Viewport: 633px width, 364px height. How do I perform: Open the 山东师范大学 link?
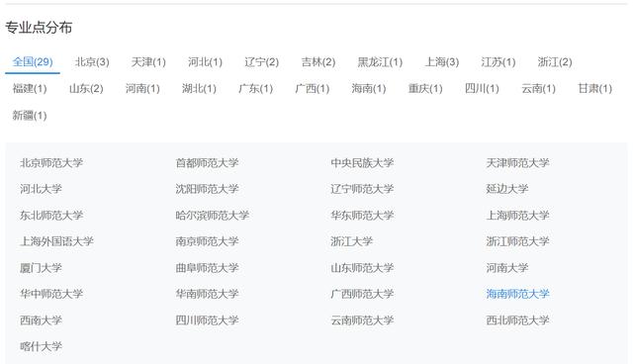(x=362, y=267)
